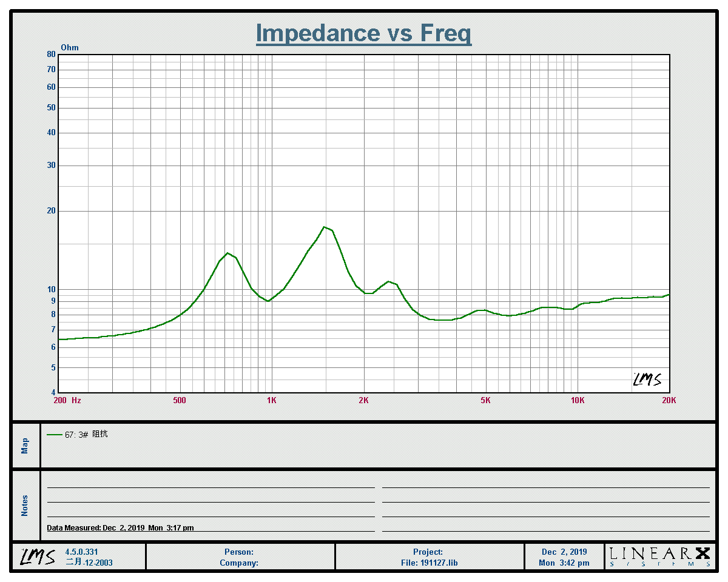
Task: Click the "Ohm" vertical axis unit label
Action: coord(70,48)
